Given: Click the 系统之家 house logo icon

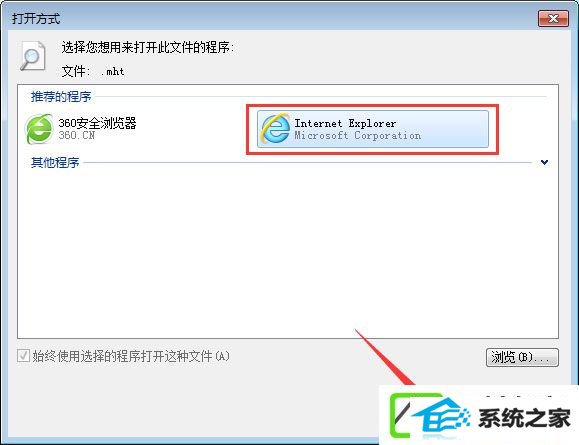Looking at the screenshot, I should 441,418.
